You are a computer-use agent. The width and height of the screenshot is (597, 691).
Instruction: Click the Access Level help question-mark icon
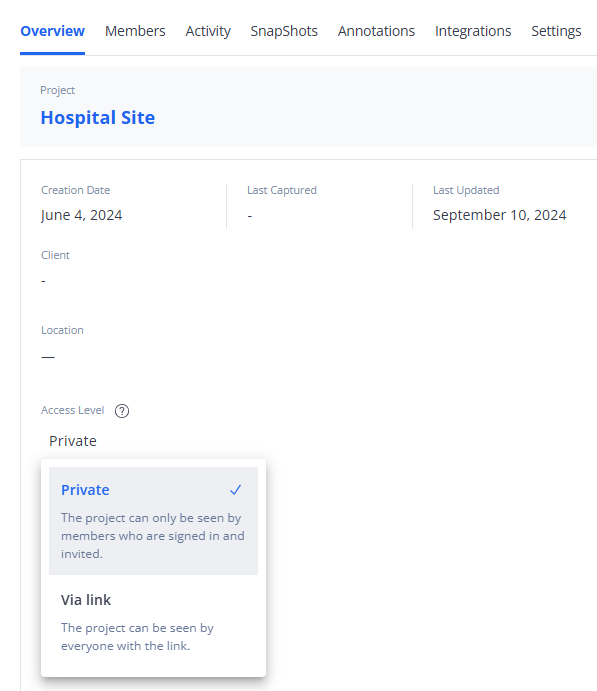tap(122, 411)
